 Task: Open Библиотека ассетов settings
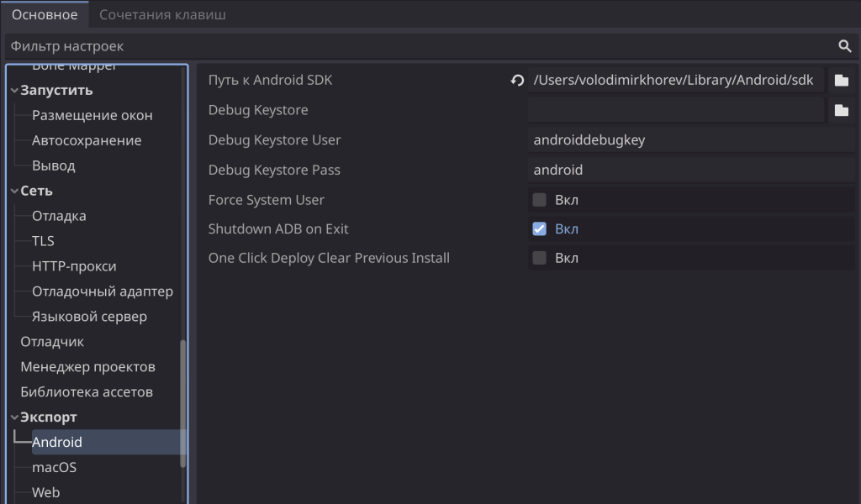87,392
